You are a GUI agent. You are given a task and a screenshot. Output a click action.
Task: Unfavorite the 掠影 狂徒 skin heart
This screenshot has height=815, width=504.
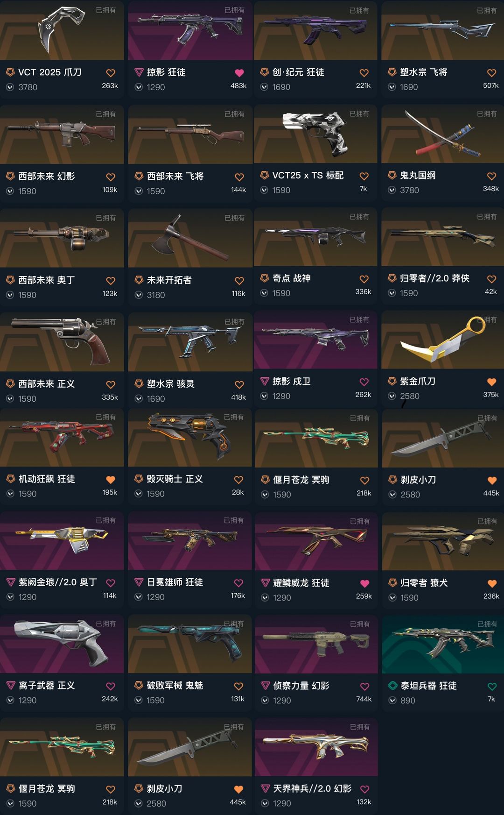pos(239,73)
